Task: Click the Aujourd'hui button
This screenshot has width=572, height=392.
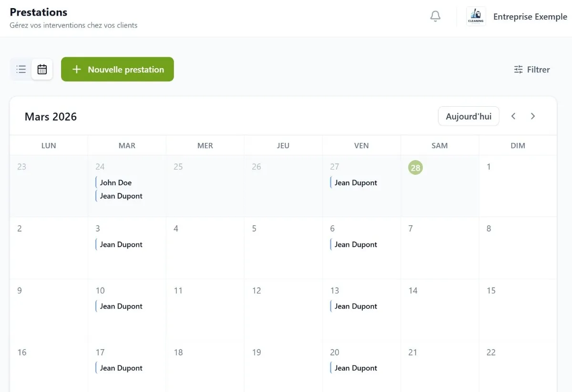Action: (468, 116)
